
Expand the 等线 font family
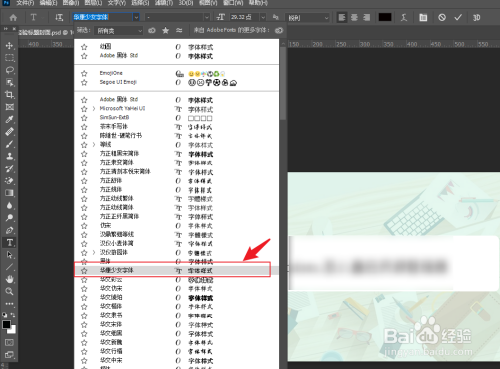point(94,145)
